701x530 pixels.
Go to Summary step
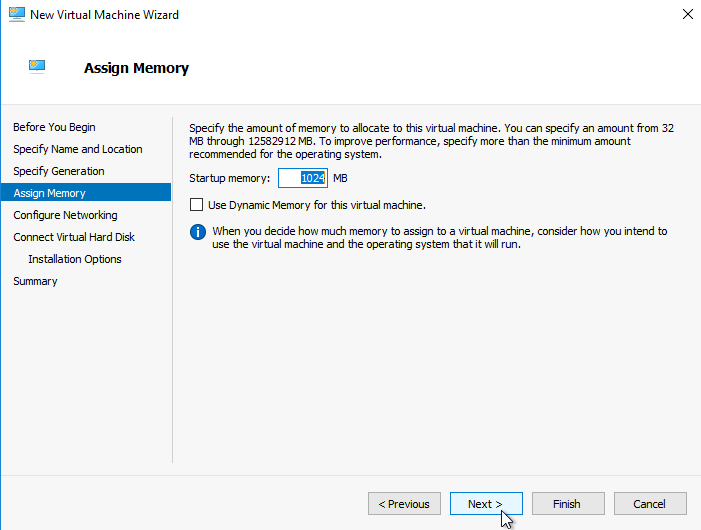35,281
